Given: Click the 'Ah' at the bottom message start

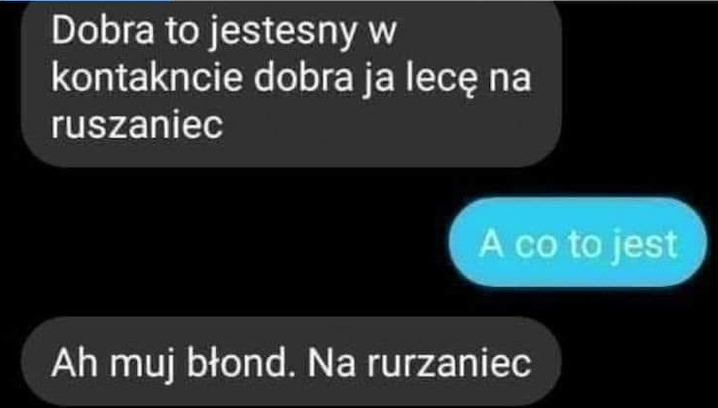Looking at the screenshot, I should tap(75, 363).
